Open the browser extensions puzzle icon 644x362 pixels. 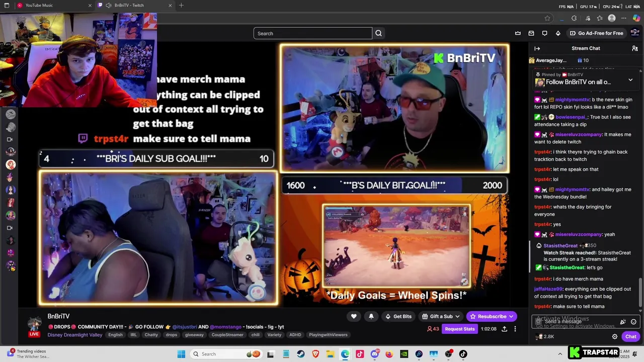[x=574, y=18]
